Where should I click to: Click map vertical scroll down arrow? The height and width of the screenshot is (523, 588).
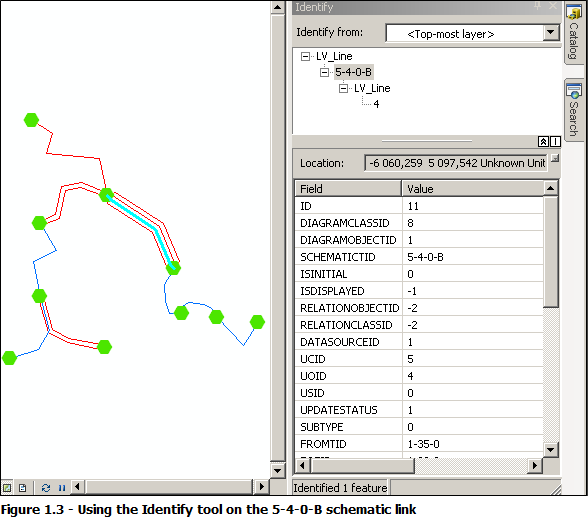(278, 471)
